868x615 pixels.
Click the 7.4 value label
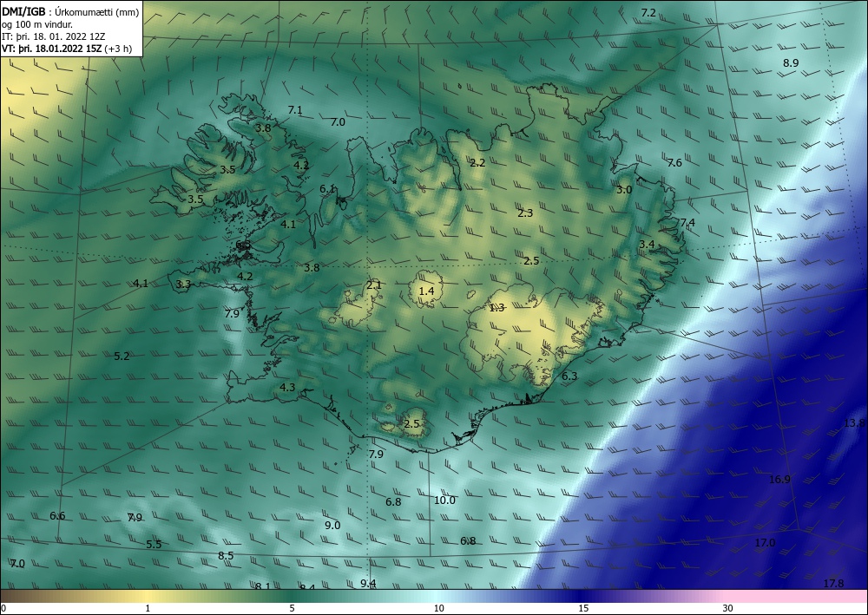[x=687, y=223]
